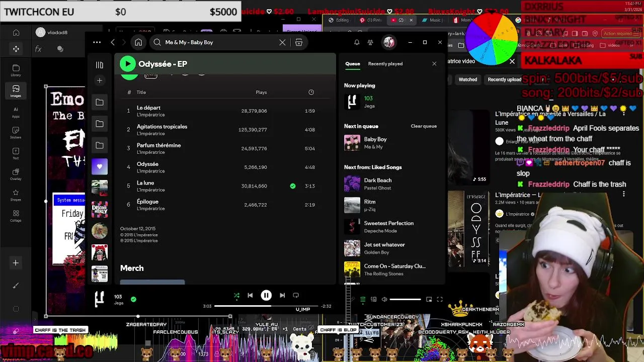
Task: Open first playlist folder in sidebar
Action: coord(100,102)
